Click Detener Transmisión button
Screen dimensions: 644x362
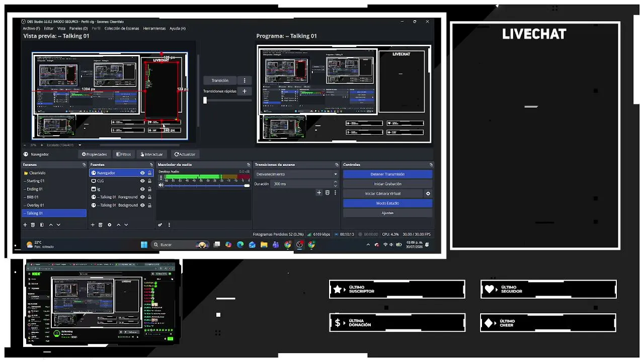pyautogui.click(x=387, y=174)
